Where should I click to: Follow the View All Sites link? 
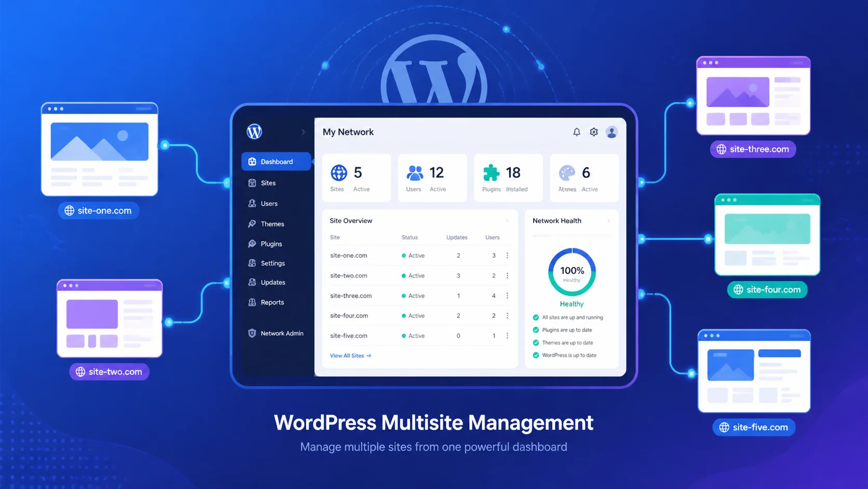[x=350, y=356]
